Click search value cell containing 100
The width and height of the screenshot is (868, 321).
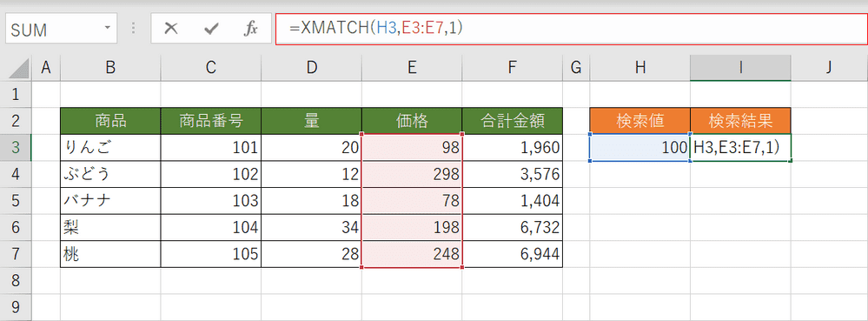coord(640,148)
